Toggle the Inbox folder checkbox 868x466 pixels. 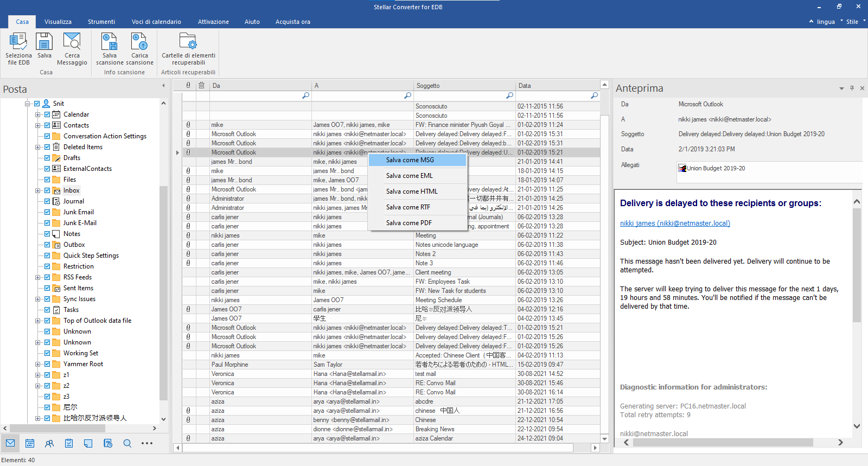(47, 190)
